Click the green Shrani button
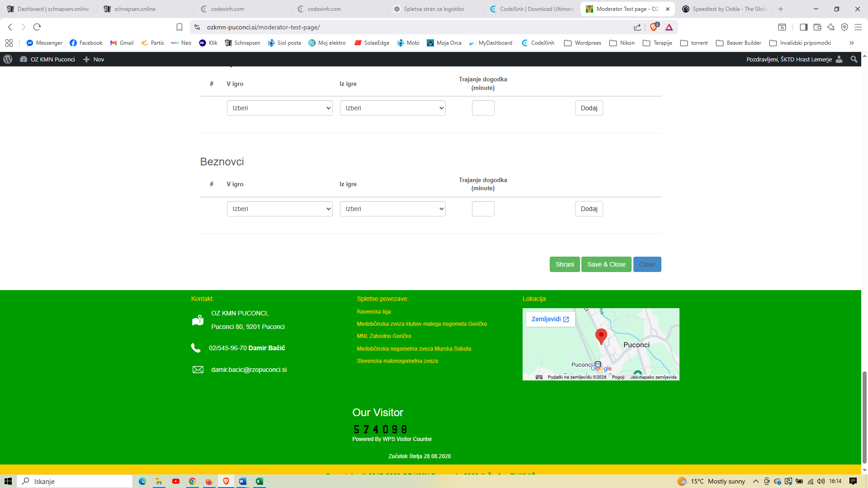Image resolution: width=868 pixels, height=488 pixels. (565, 264)
